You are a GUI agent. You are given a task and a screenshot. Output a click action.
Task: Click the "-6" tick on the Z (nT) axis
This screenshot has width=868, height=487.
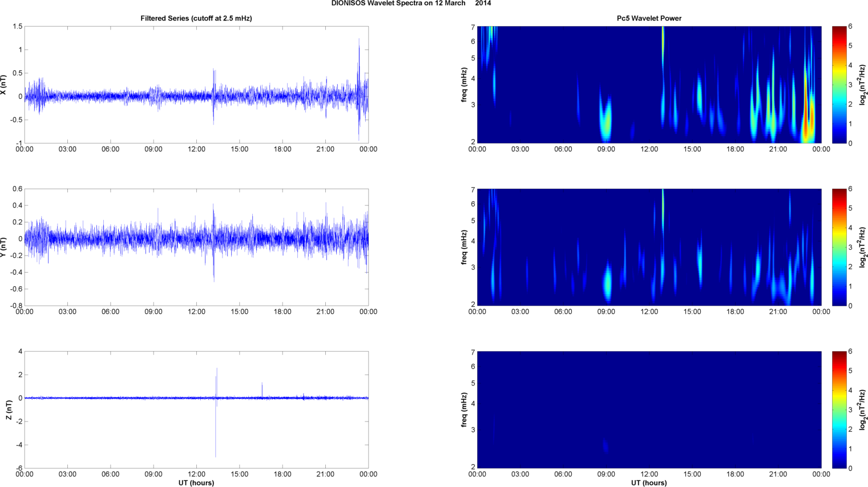click(19, 468)
